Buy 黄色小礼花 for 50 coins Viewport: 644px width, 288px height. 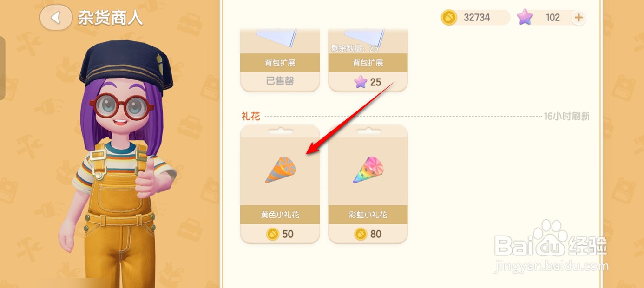(x=280, y=234)
